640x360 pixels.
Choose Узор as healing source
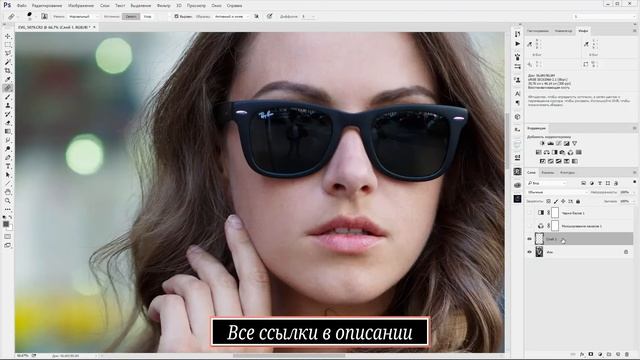[147, 16]
